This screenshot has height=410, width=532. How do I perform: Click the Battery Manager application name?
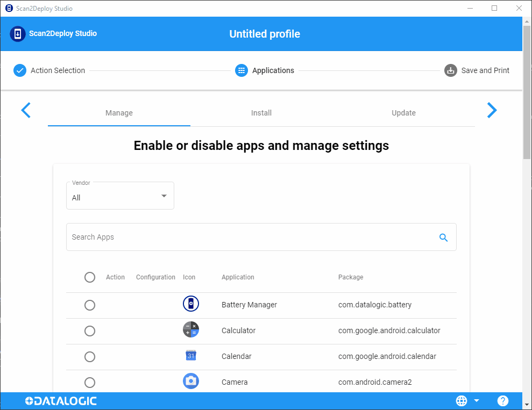pos(249,305)
